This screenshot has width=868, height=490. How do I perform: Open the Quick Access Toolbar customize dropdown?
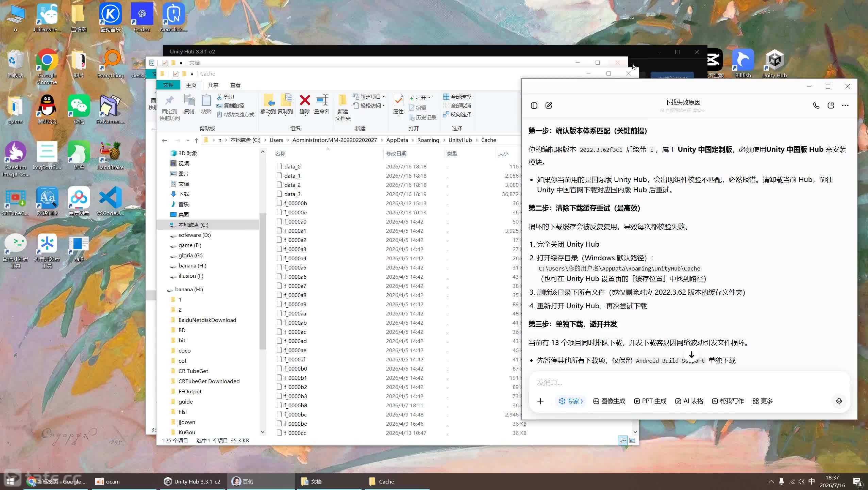tap(192, 74)
